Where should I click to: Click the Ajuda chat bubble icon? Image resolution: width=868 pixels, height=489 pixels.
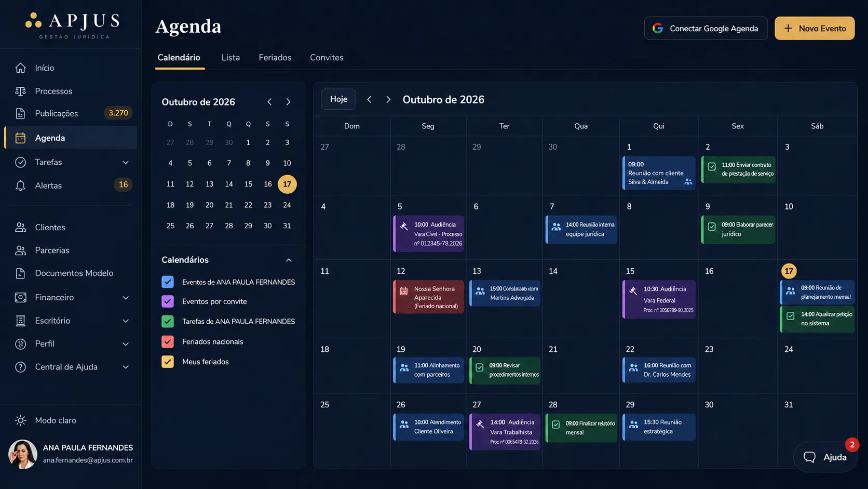click(x=809, y=457)
